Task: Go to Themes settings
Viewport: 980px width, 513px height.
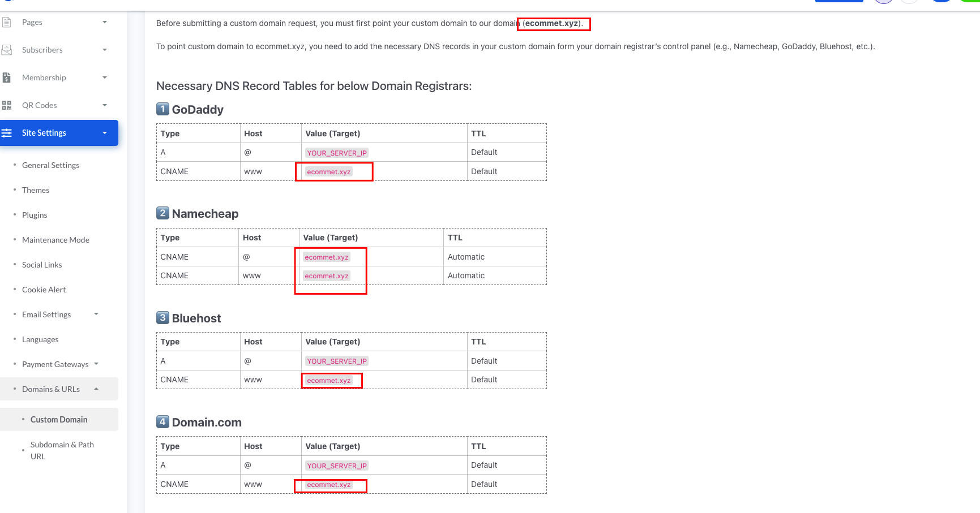Action: (x=36, y=190)
